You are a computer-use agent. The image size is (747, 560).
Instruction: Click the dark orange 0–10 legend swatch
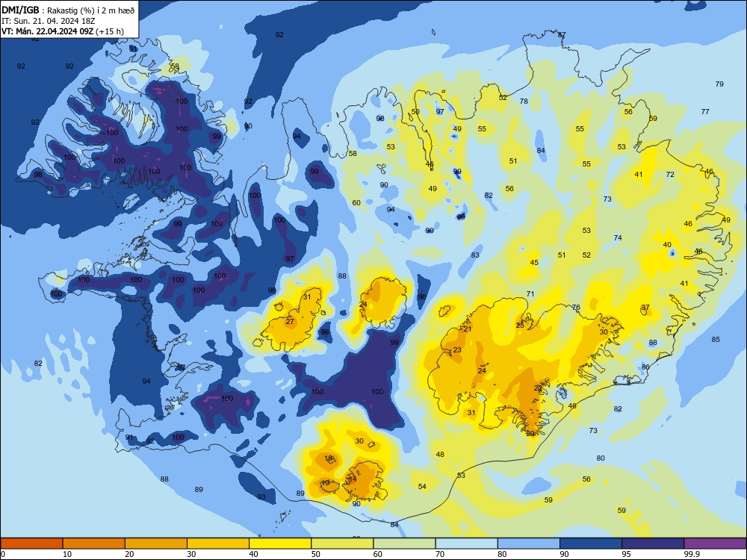coord(31,544)
